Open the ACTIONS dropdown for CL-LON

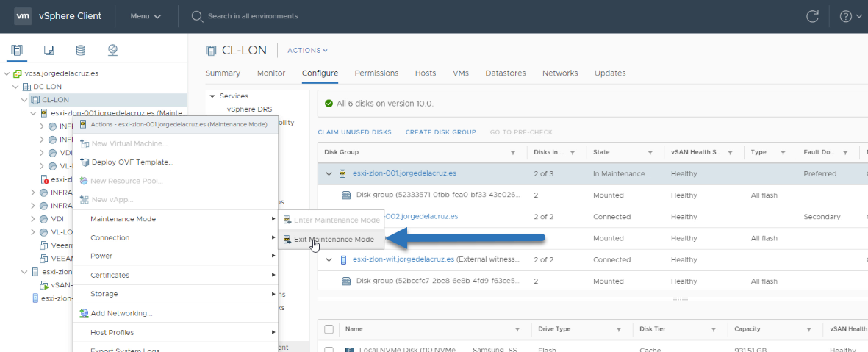pos(307,51)
